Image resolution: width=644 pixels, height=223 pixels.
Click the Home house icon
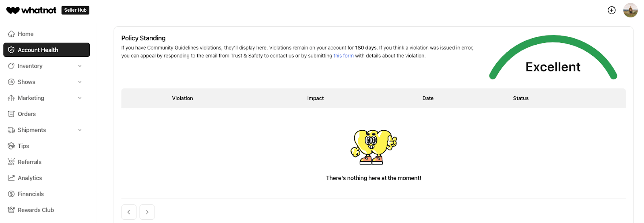tap(11, 34)
